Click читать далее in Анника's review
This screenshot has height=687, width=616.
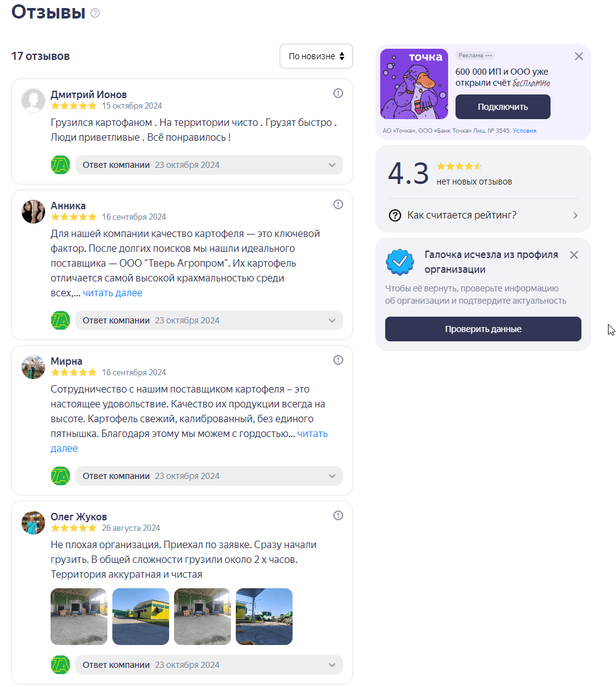113,293
